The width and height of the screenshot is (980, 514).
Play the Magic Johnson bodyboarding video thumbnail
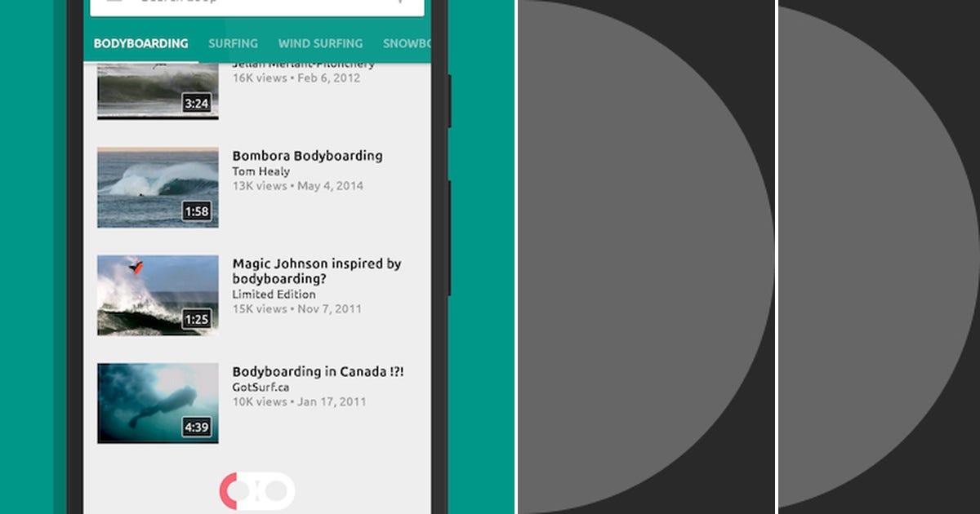pyautogui.click(x=158, y=295)
